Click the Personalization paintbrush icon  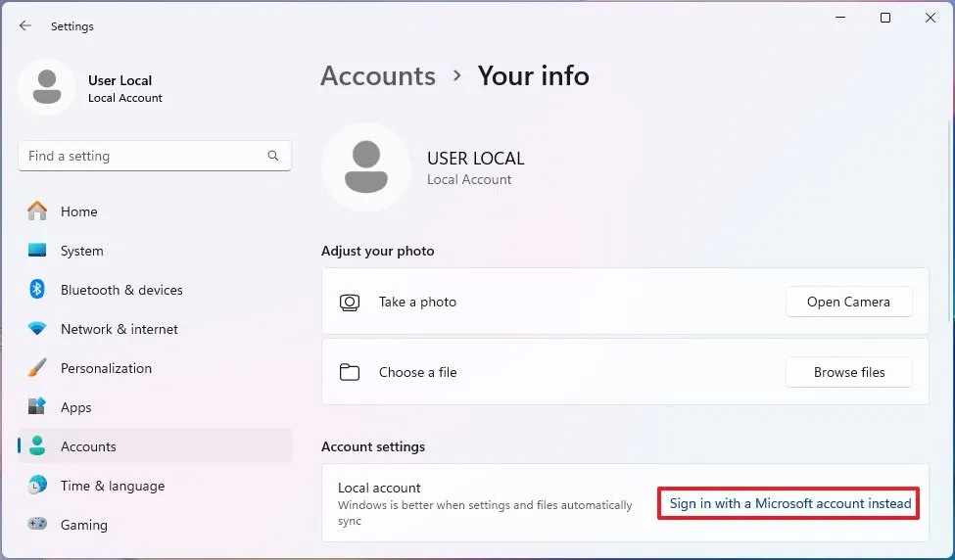[37, 368]
